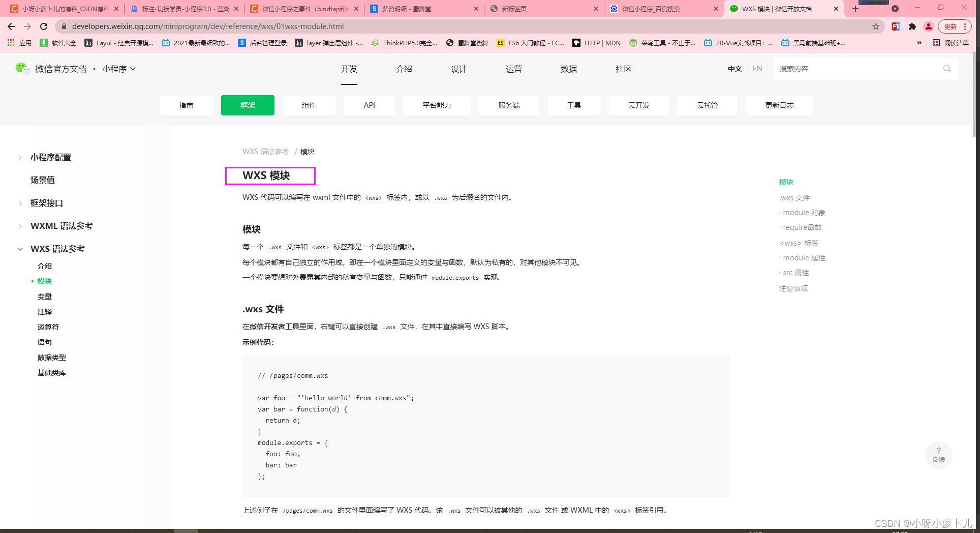
Task: Select the 介绍 top navigation tab
Action: [x=404, y=69]
